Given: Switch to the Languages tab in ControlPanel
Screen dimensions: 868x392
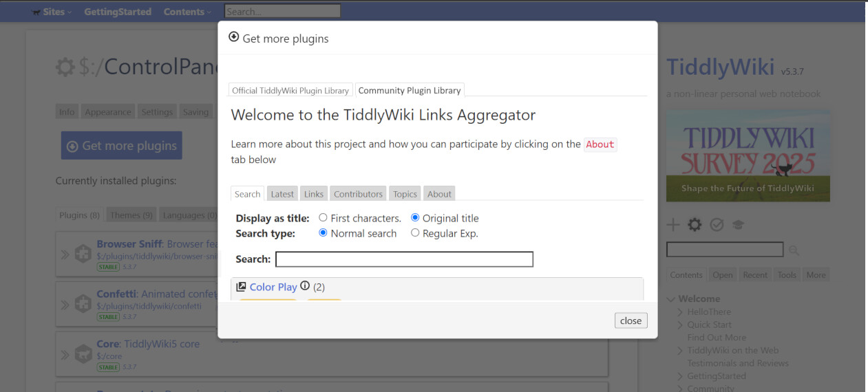Looking at the screenshot, I should coord(188,215).
